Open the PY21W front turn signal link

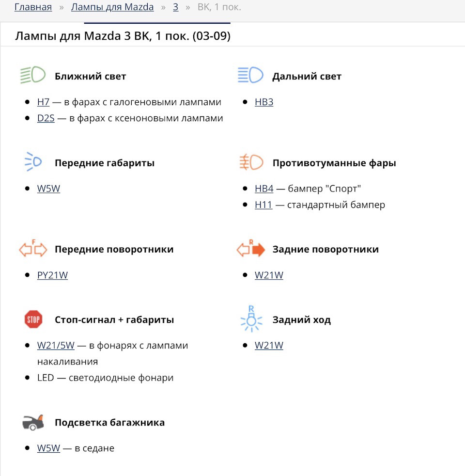coord(52,275)
